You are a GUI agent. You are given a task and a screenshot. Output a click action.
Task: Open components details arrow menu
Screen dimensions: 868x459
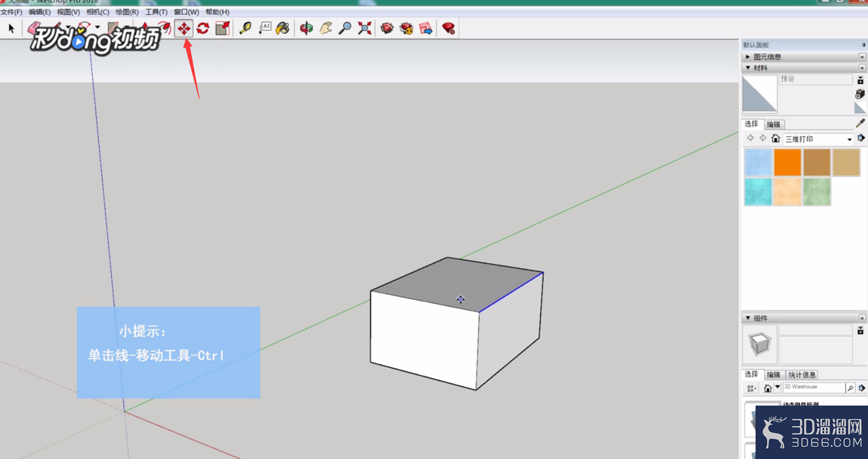pos(862,388)
